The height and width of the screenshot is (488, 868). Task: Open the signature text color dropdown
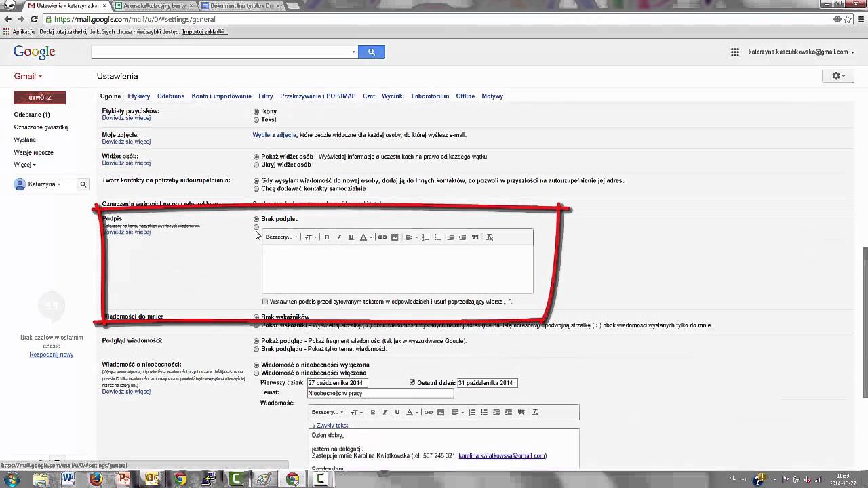click(x=366, y=237)
